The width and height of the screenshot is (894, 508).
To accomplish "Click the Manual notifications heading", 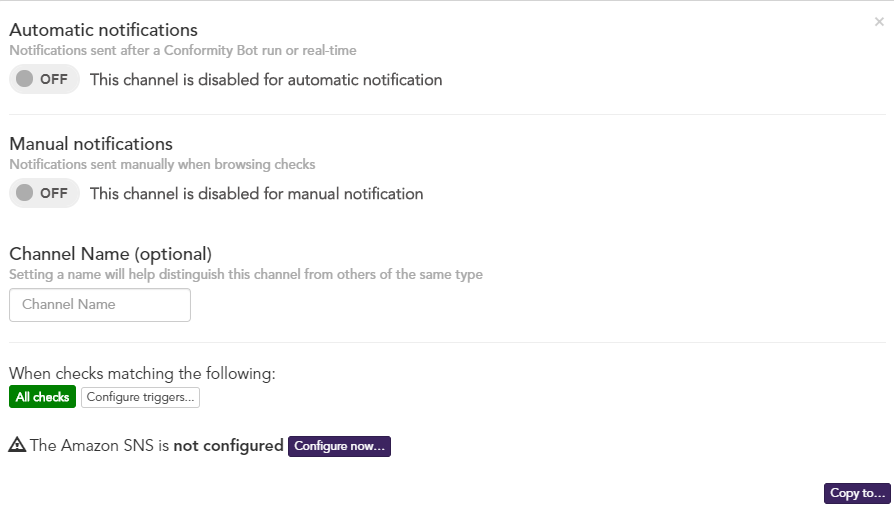I will (91, 144).
